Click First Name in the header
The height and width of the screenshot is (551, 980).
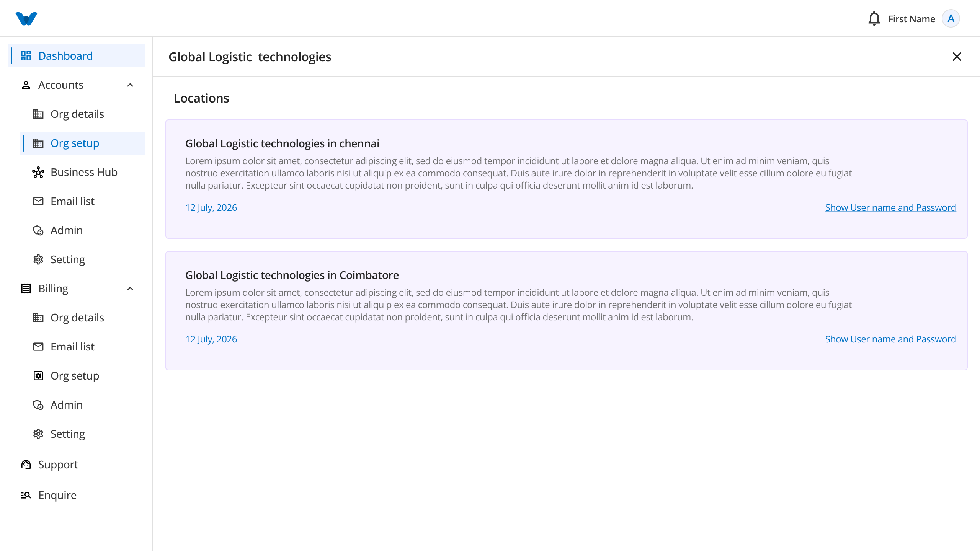(911, 19)
